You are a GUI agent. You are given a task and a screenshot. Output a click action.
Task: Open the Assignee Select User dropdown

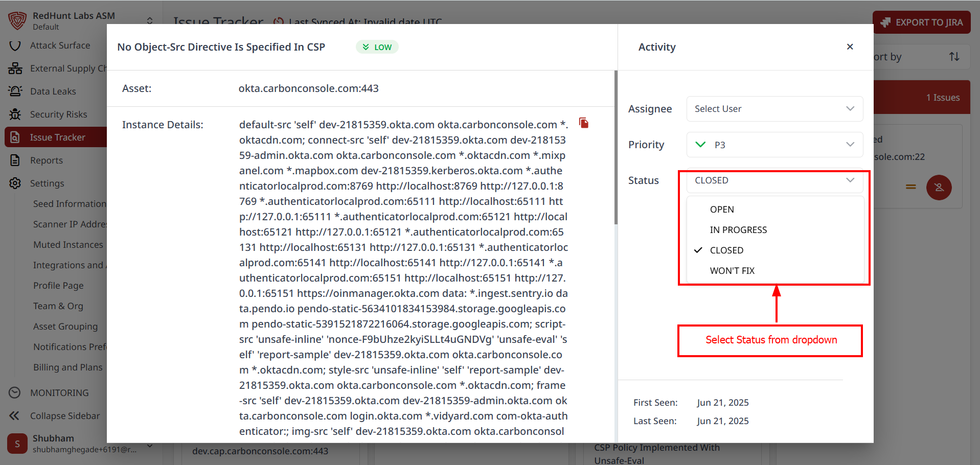pos(774,109)
